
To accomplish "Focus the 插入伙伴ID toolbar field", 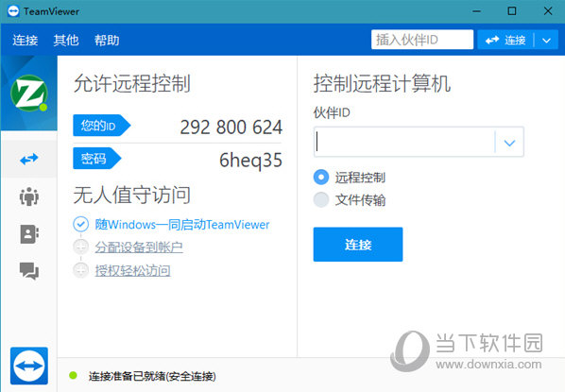I will click(x=422, y=40).
